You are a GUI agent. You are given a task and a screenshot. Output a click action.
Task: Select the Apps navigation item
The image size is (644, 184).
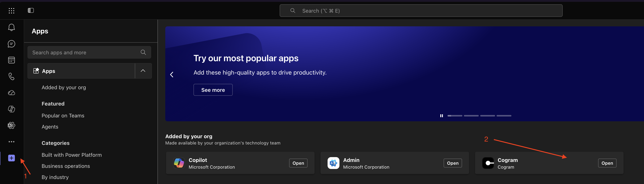81,71
